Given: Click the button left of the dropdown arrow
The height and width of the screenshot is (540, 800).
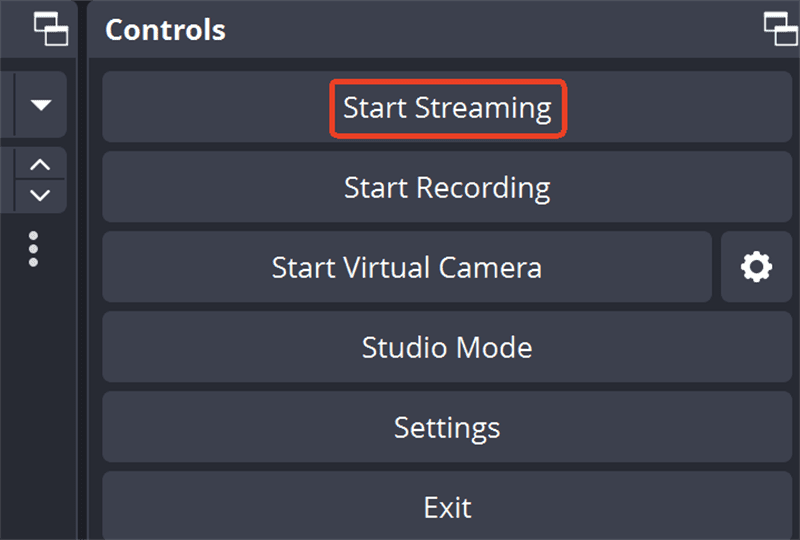Looking at the screenshot, I should point(6,105).
